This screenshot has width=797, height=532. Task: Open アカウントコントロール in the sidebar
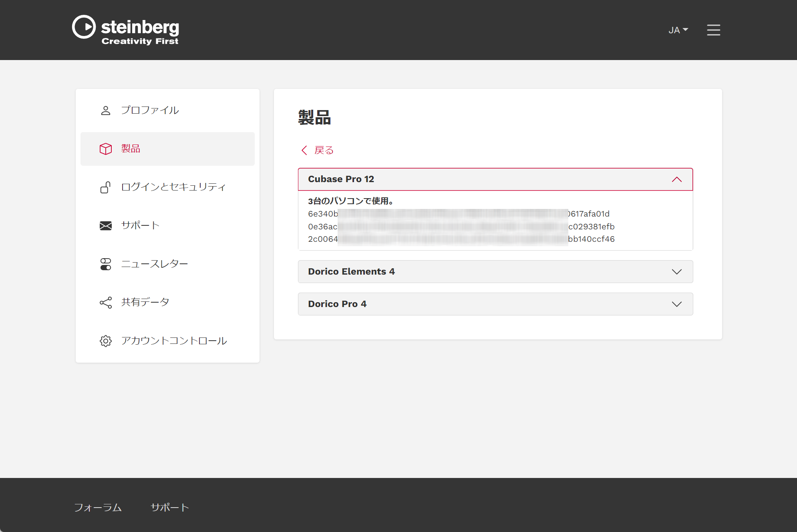[167, 341]
